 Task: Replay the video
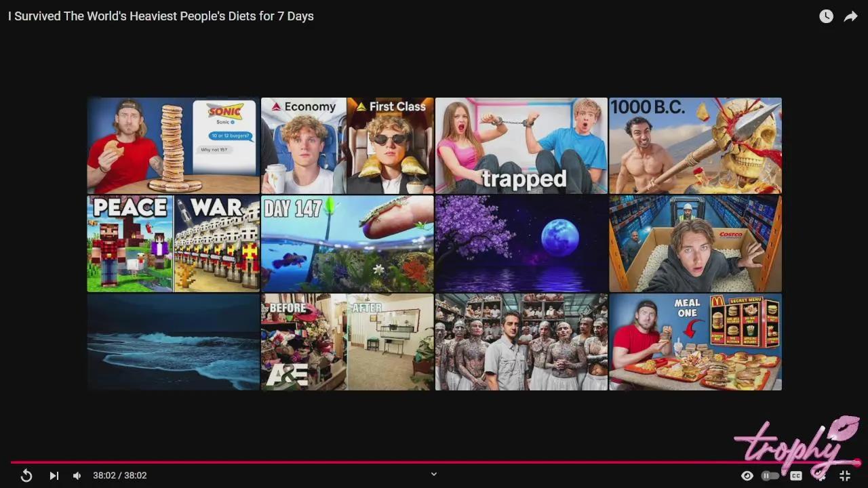coord(26,475)
